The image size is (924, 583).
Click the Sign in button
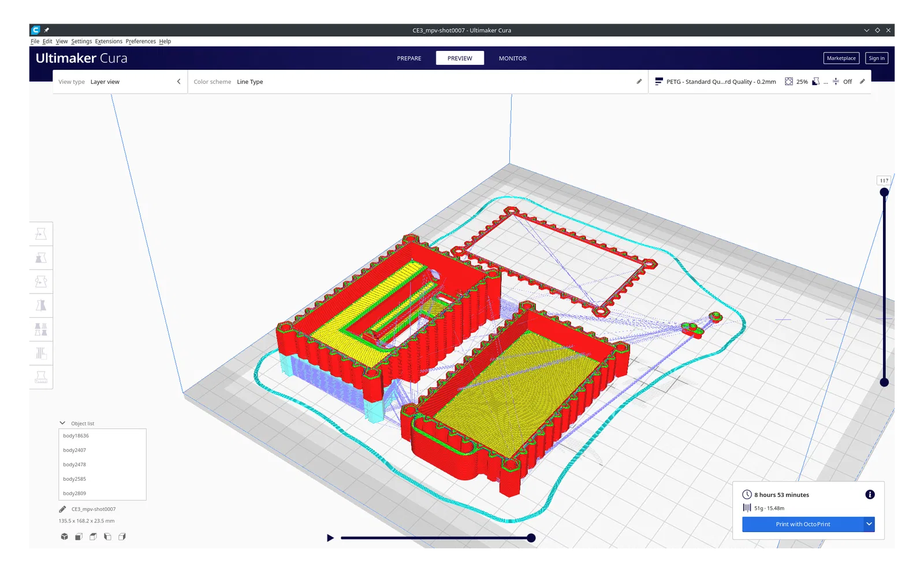click(x=877, y=58)
